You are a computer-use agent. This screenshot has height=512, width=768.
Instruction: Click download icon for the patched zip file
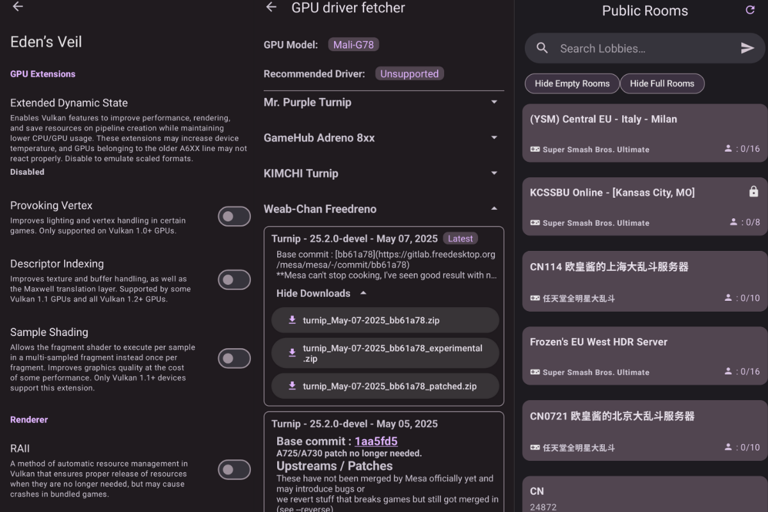[292, 386]
